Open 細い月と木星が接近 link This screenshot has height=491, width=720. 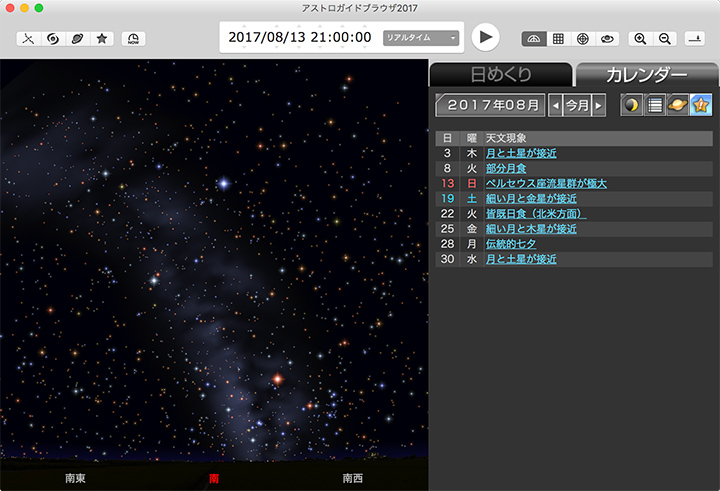pos(531,229)
